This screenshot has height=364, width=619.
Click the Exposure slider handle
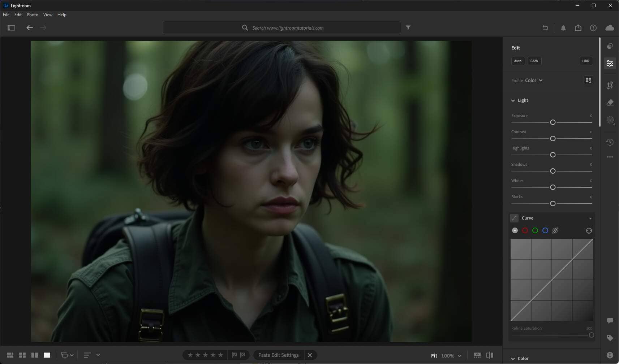coord(553,122)
